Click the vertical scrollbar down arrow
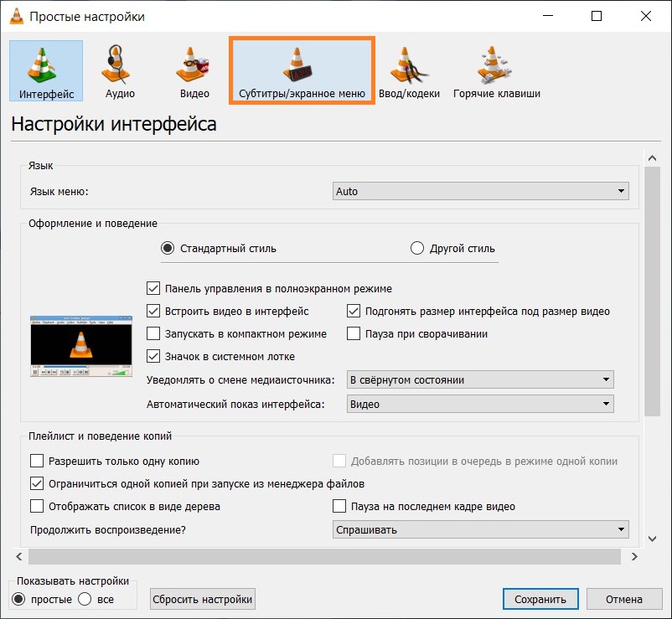The width and height of the screenshot is (672, 619). pos(654,539)
